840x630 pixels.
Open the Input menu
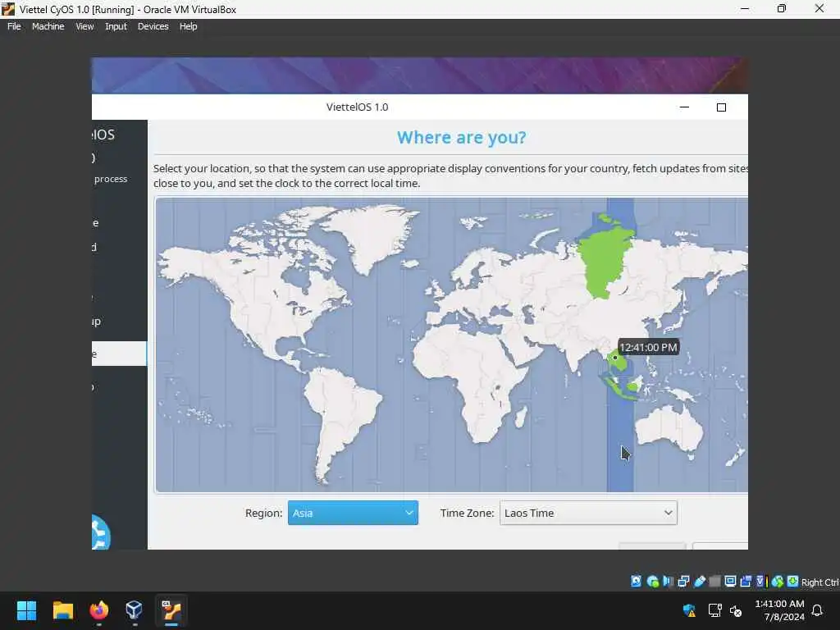click(x=116, y=26)
